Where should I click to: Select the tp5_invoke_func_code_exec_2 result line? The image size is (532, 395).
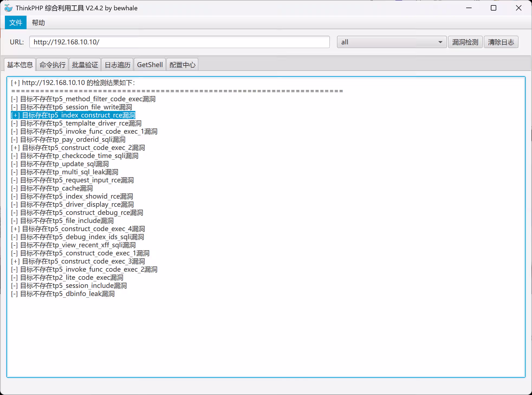(84, 269)
